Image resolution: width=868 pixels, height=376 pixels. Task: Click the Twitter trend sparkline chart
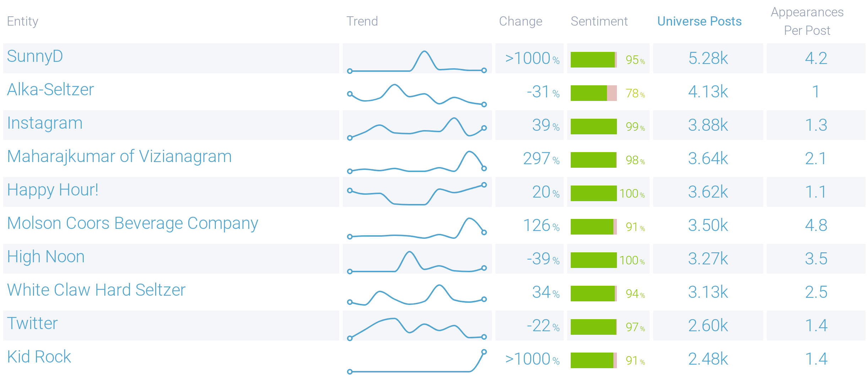417,328
